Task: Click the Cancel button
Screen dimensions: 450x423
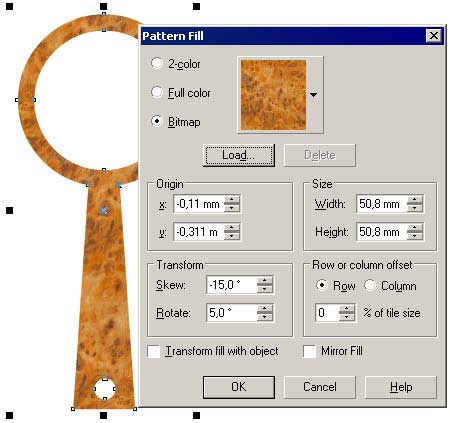Action: click(320, 387)
